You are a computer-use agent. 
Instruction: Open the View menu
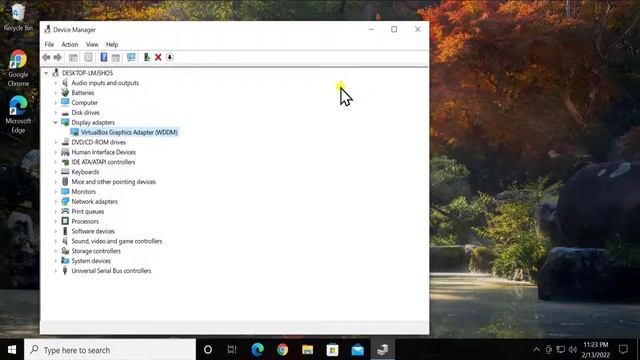[x=92, y=44]
